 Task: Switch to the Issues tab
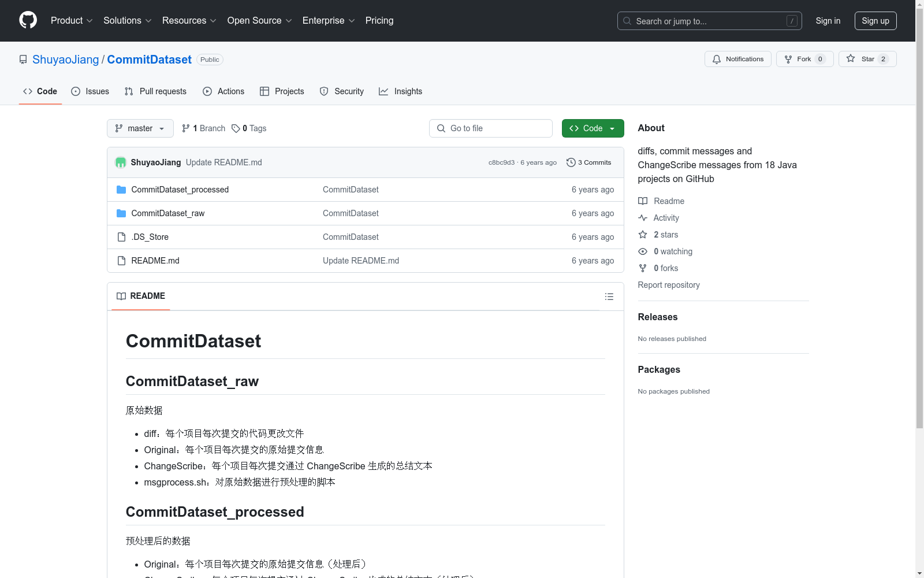click(x=90, y=91)
